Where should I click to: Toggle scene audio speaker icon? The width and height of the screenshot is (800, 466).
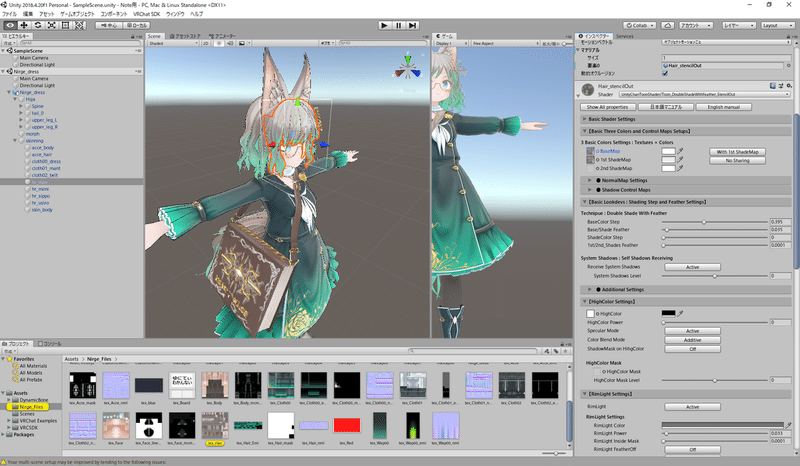point(230,43)
